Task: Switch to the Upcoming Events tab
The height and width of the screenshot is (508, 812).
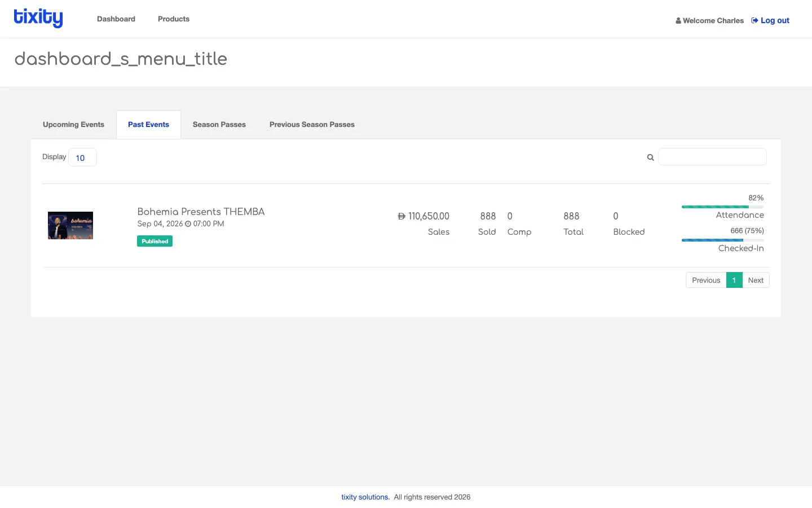Action: [x=73, y=125]
